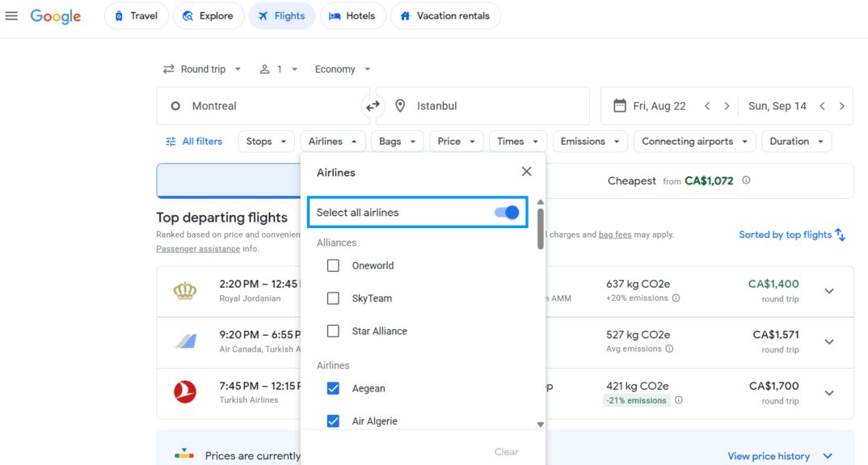Open the passenger count dropdown
Image resolution: width=868 pixels, height=465 pixels.
[279, 70]
